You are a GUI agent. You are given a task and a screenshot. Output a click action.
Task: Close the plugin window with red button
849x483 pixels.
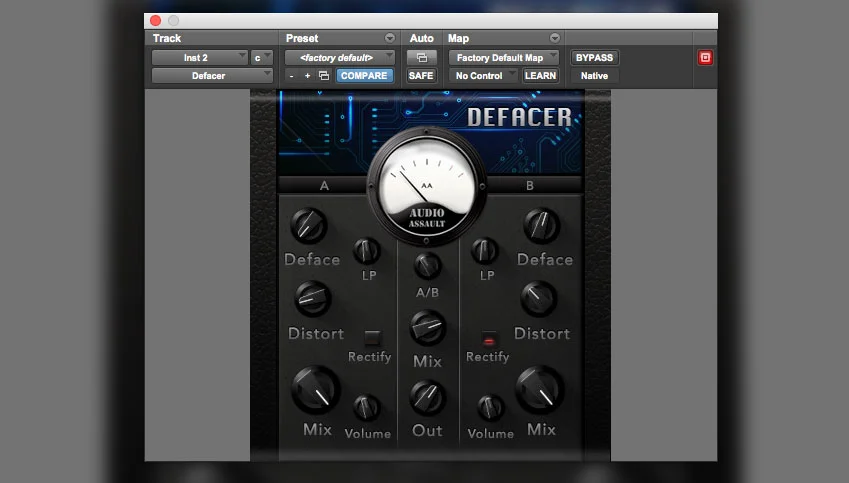(155, 21)
